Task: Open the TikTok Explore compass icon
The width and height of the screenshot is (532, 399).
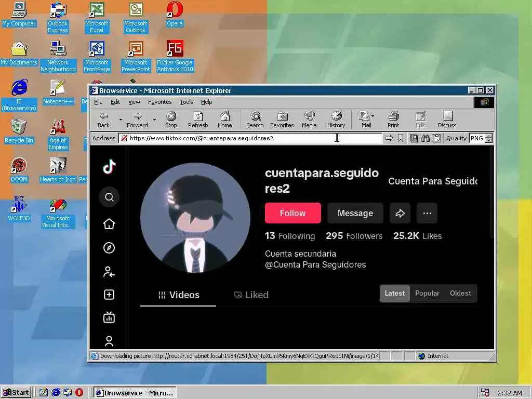Action: pyautogui.click(x=109, y=248)
